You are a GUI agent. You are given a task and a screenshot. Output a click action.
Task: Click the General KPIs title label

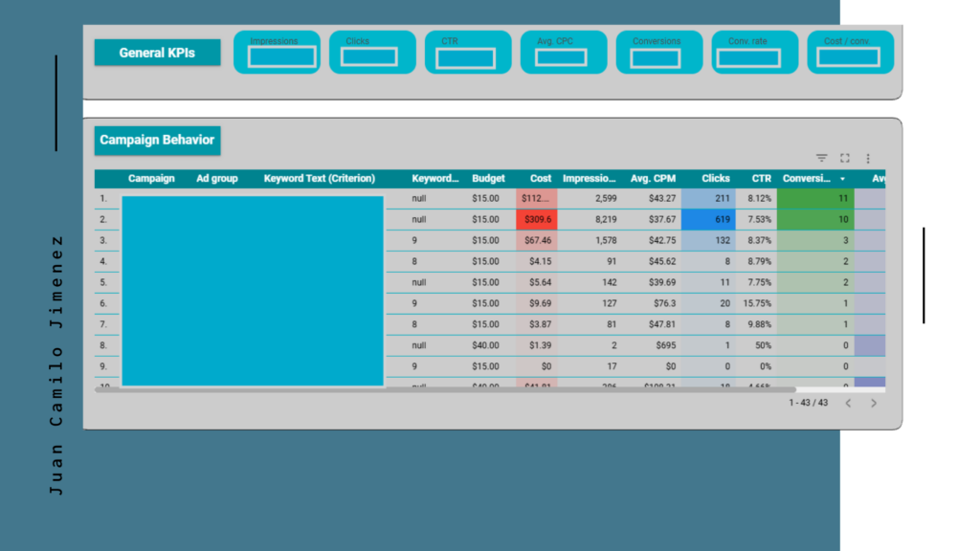click(x=158, y=53)
